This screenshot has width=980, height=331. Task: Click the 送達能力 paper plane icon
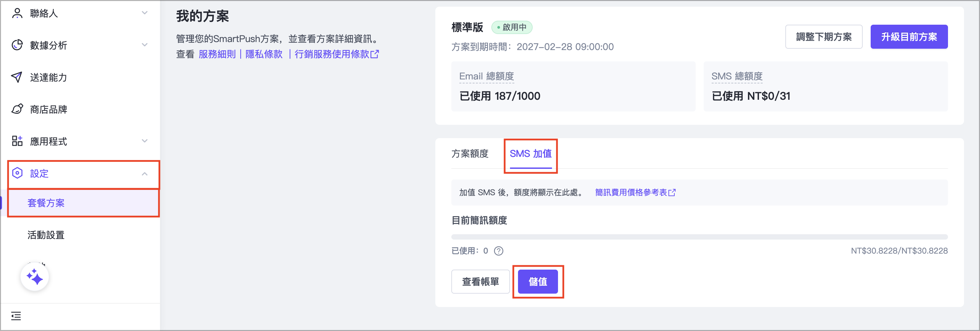coord(17,77)
